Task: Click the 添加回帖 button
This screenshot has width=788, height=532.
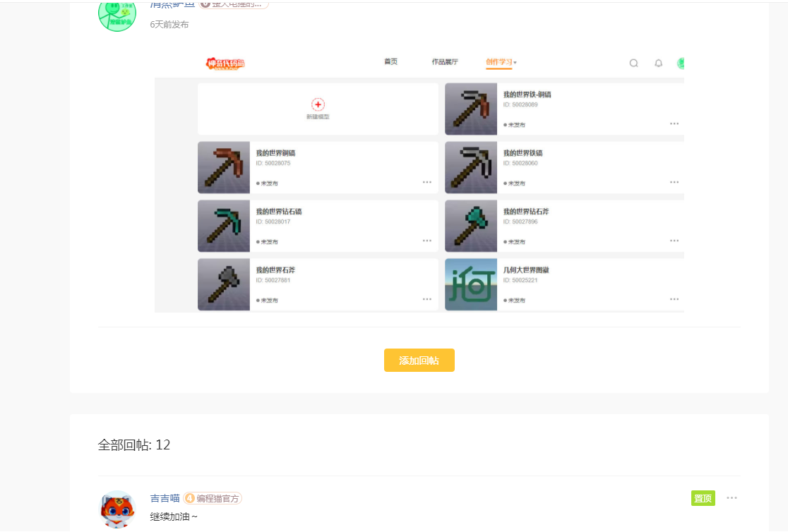Action: coord(419,360)
